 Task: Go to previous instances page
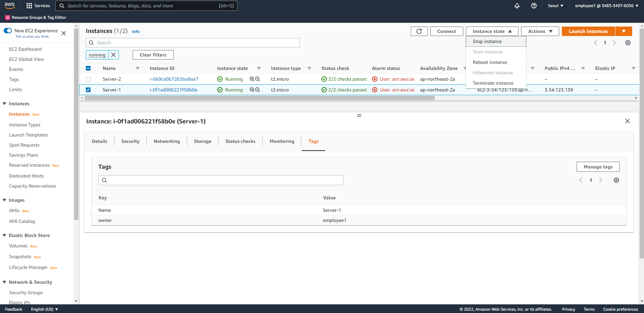(596, 43)
